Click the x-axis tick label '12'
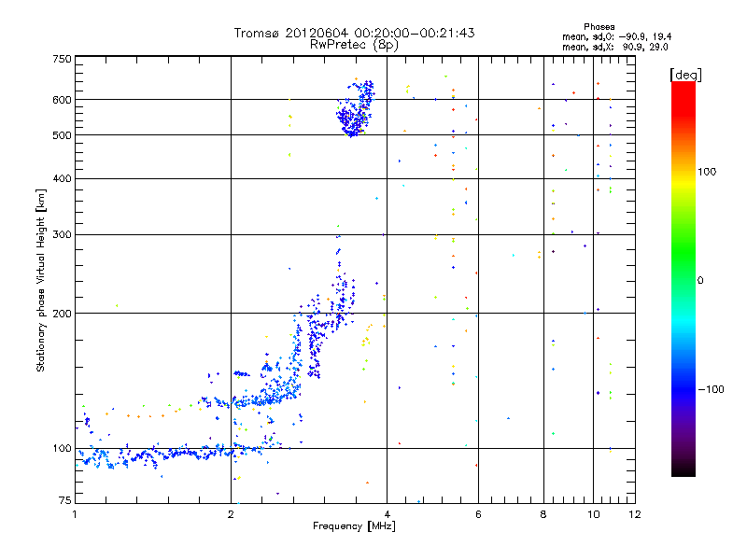This screenshot has height=560, width=747. [x=635, y=514]
